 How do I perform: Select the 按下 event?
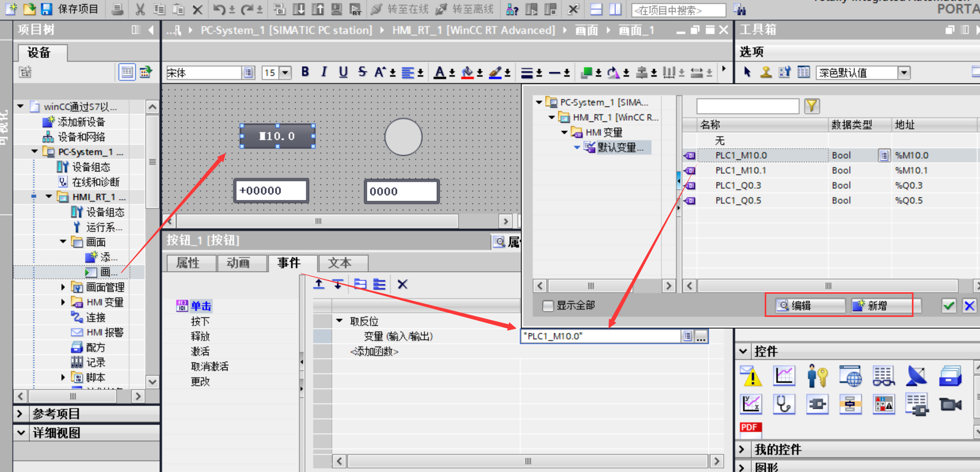pos(200,321)
